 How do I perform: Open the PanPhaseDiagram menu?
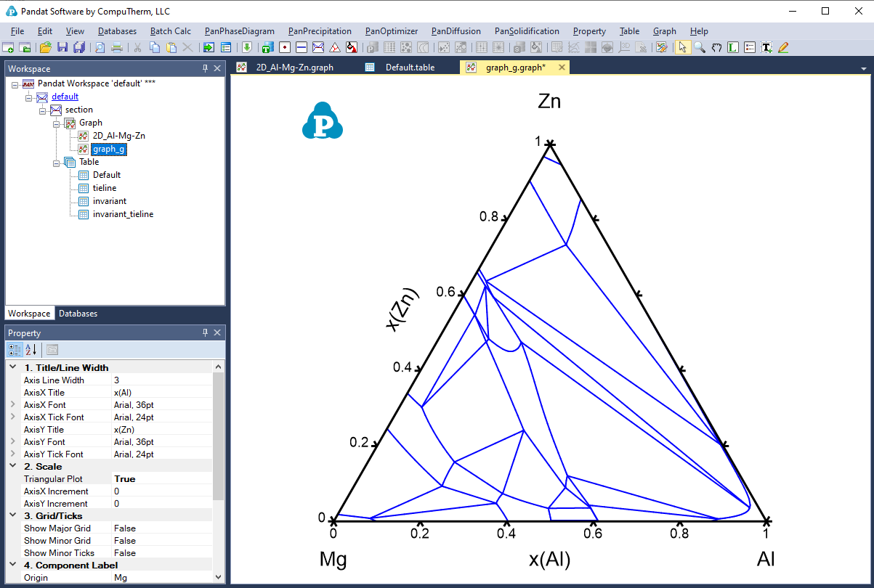(x=239, y=31)
